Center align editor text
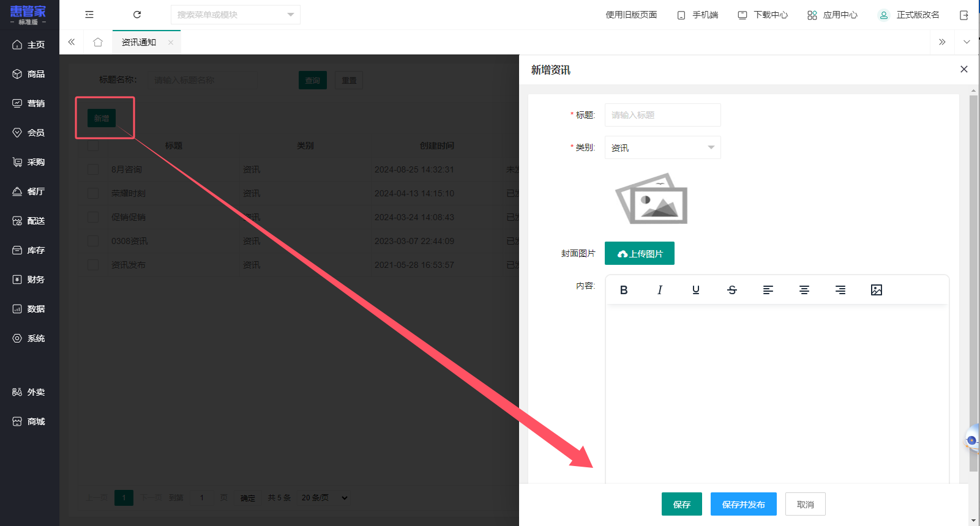Screen dimensions: 980x526 [804, 290]
